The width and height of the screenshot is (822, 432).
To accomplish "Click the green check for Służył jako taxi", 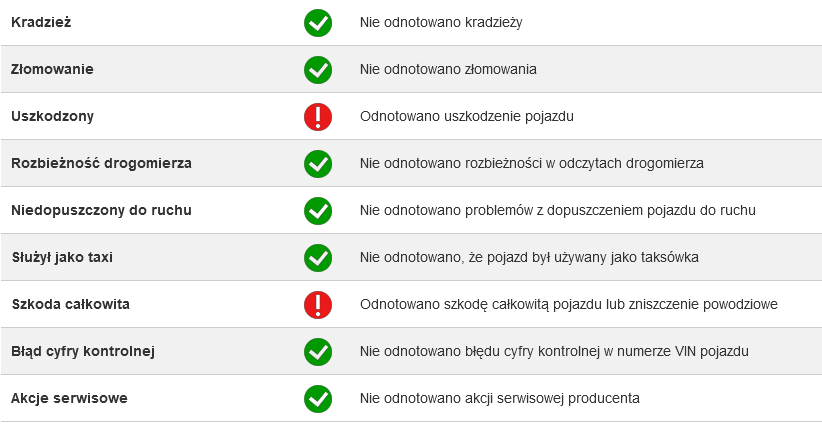I will coord(318,258).
